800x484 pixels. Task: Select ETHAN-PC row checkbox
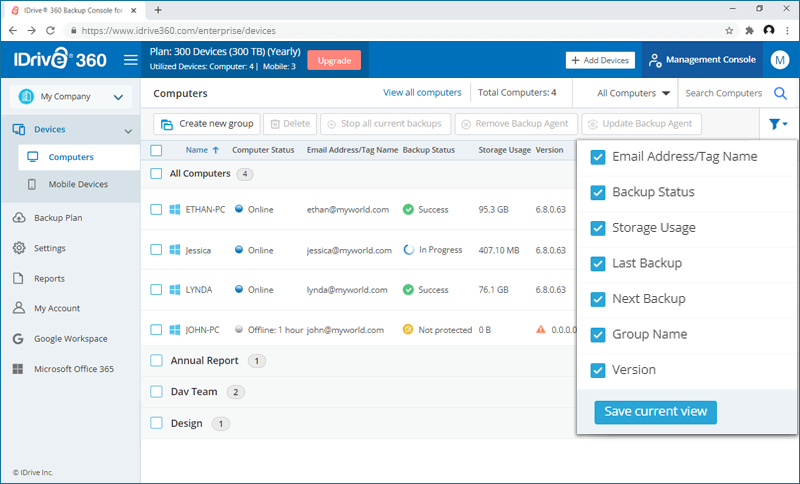point(156,210)
